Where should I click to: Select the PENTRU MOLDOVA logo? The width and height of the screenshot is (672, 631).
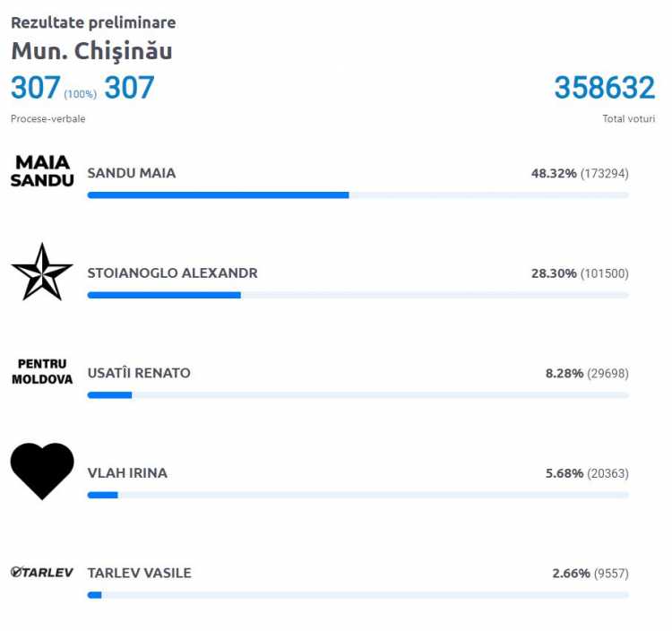coord(42,372)
